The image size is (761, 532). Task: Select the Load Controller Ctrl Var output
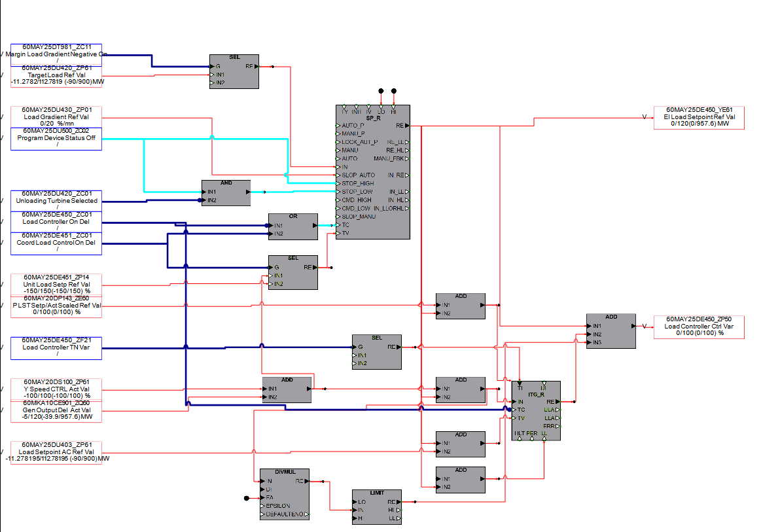(x=699, y=326)
